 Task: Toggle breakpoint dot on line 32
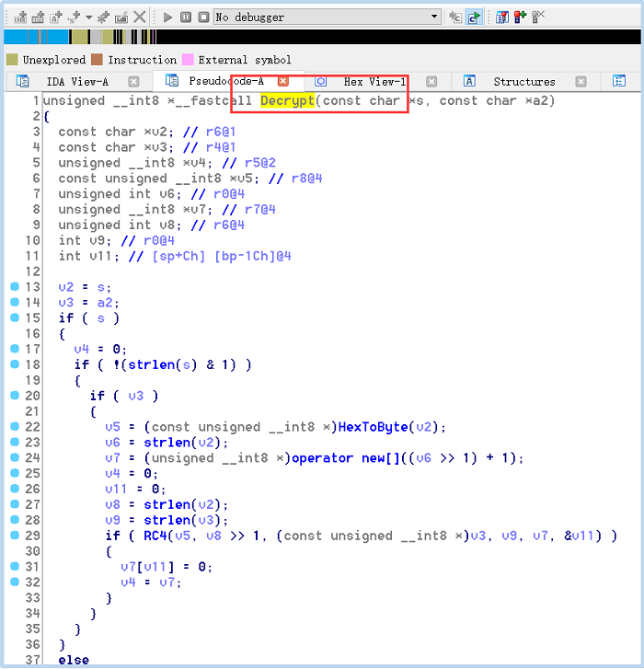15,582
